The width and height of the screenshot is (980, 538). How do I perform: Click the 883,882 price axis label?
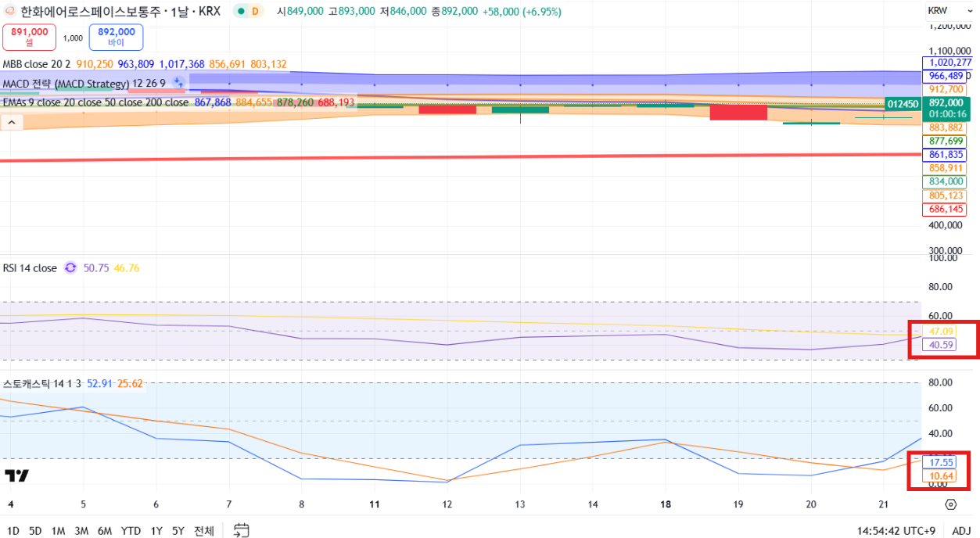(x=945, y=127)
